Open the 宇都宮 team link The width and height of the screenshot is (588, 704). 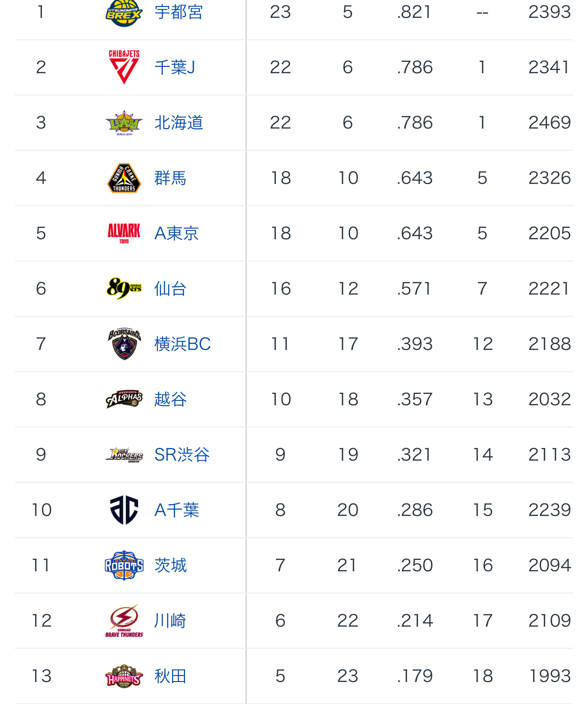pos(179,12)
